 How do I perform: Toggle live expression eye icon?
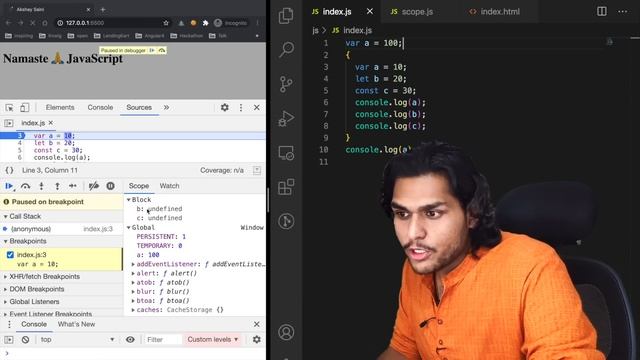[130, 340]
